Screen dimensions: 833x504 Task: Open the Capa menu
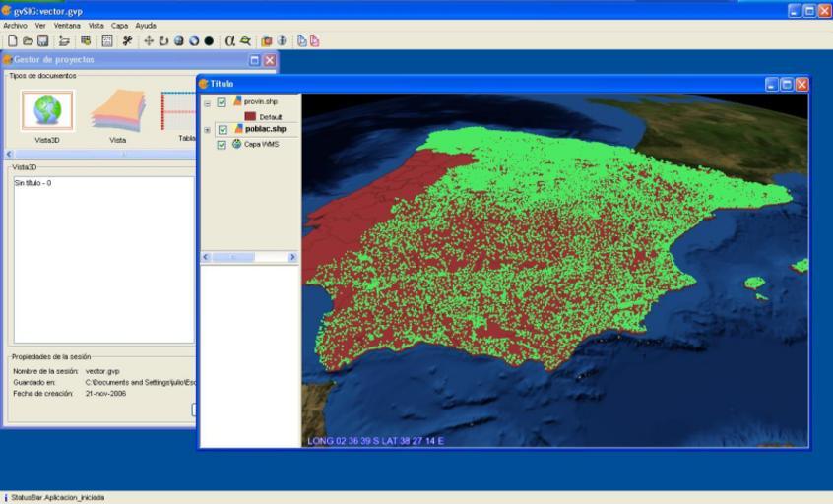(119, 25)
